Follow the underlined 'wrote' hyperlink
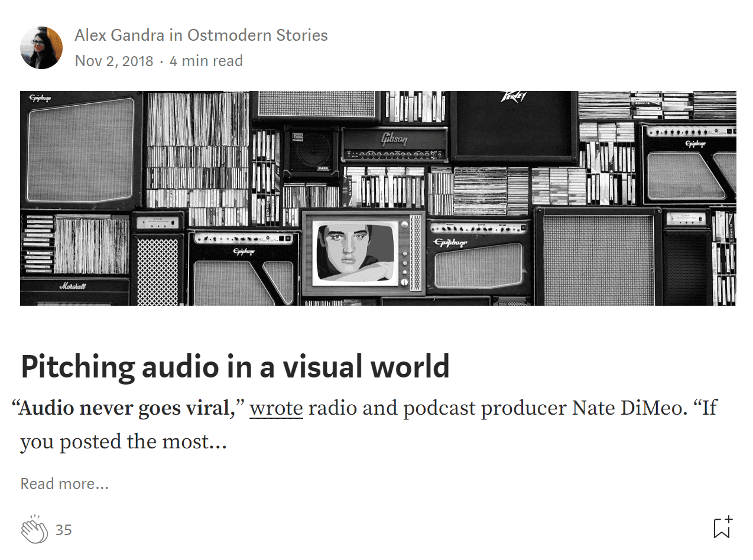 (276, 408)
